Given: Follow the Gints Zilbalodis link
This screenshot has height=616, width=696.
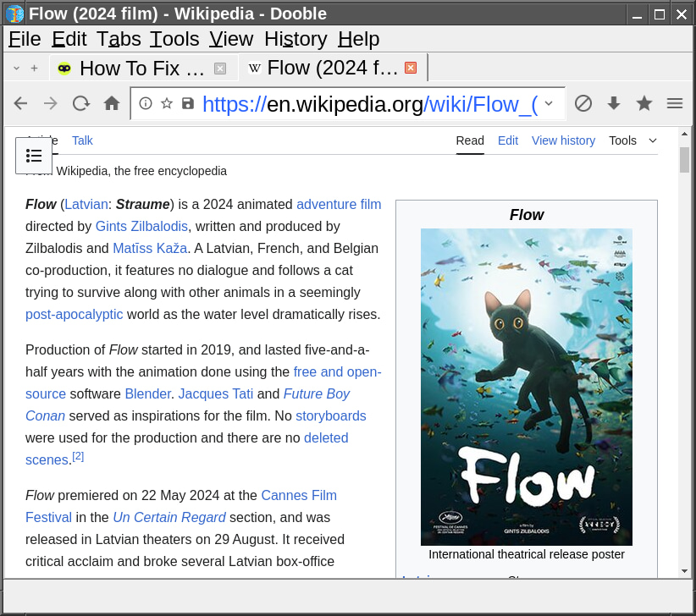Looking at the screenshot, I should tap(141, 226).
